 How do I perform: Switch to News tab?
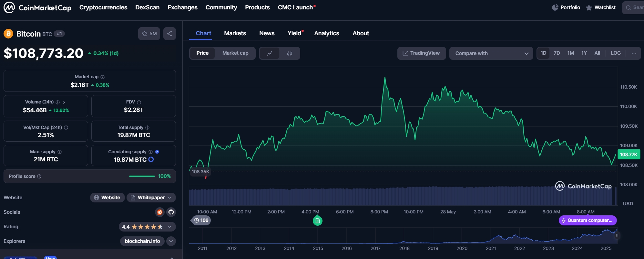(267, 33)
